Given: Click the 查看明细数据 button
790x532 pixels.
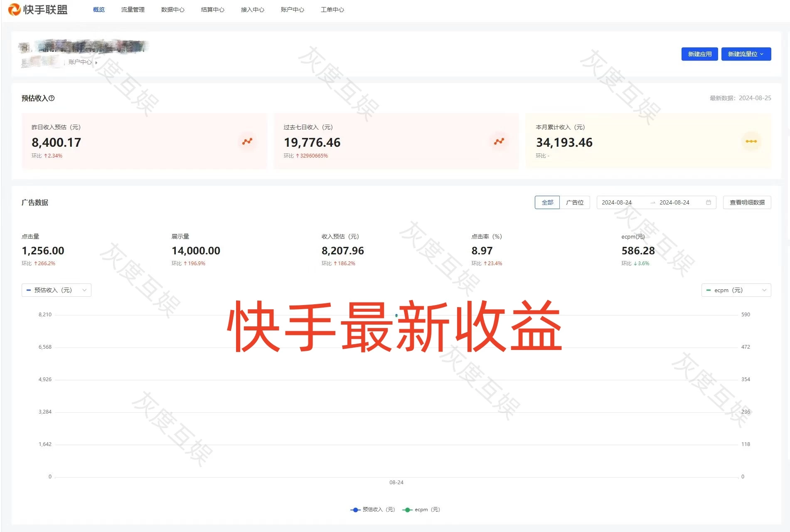Looking at the screenshot, I should [x=747, y=202].
